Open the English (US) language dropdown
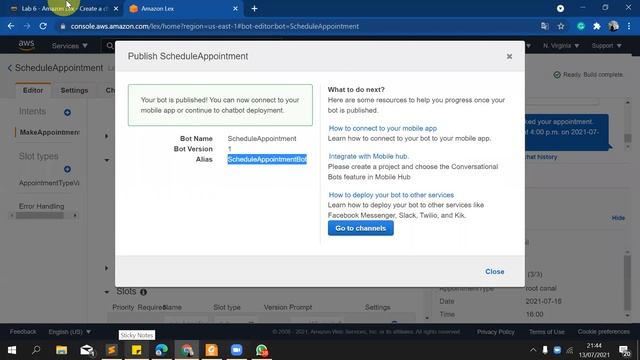The image size is (640, 360). click(69, 332)
